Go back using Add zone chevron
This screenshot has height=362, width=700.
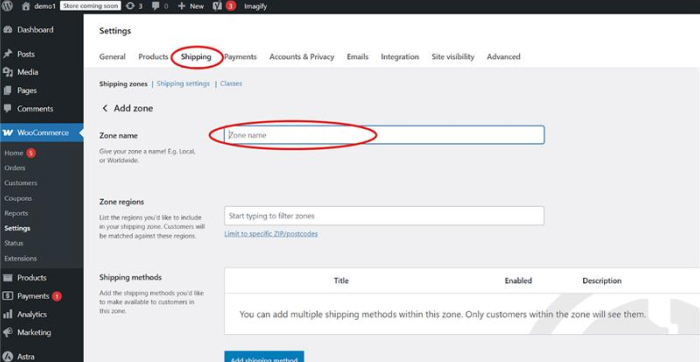pos(105,108)
